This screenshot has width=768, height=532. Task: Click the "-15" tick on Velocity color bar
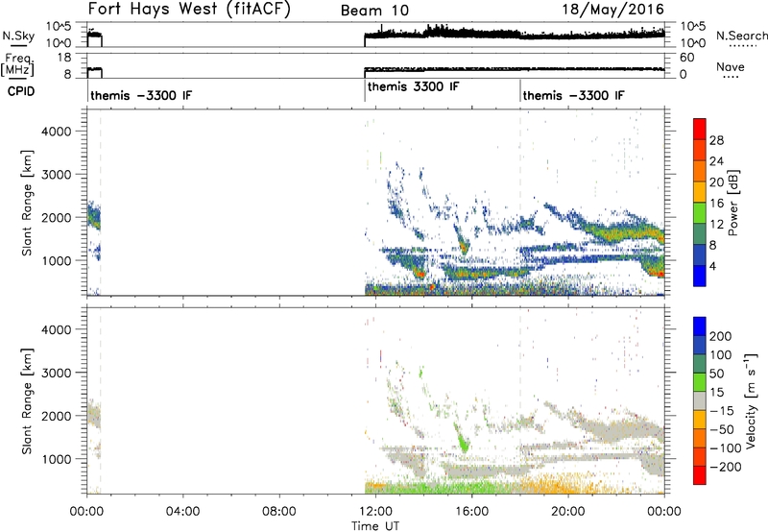[722, 410]
